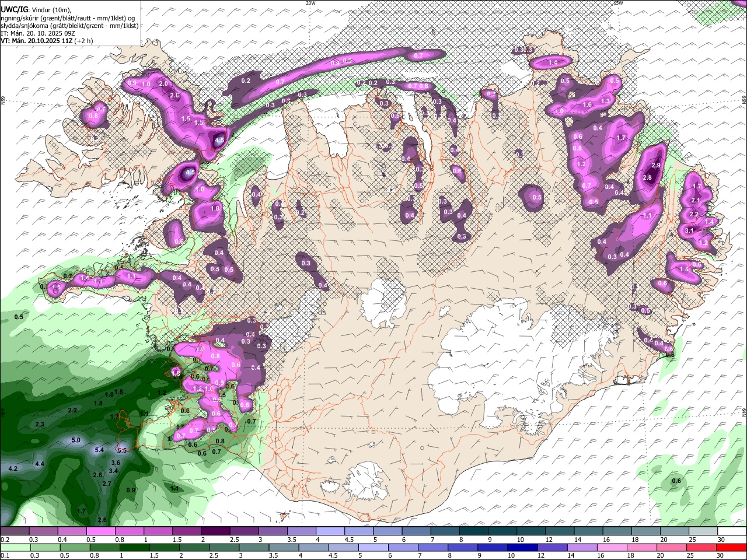
Task: Click the 30 label on the purple snow scale
Action: point(721,540)
